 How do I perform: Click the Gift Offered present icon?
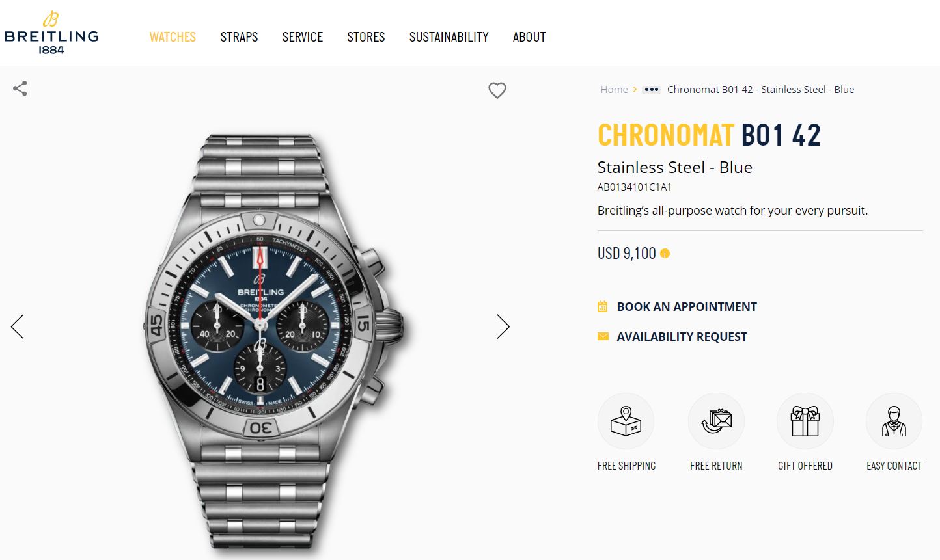click(805, 421)
